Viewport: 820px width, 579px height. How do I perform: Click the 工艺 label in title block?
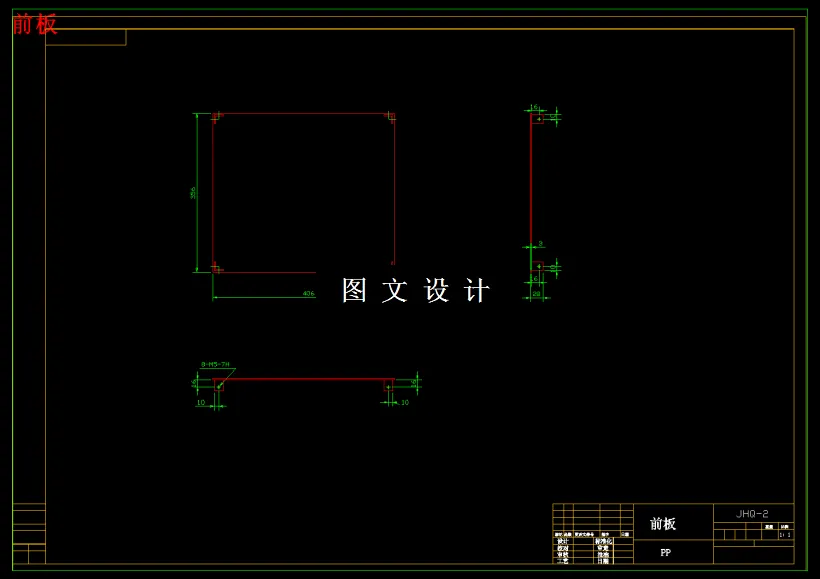pyautogui.click(x=562, y=561)
